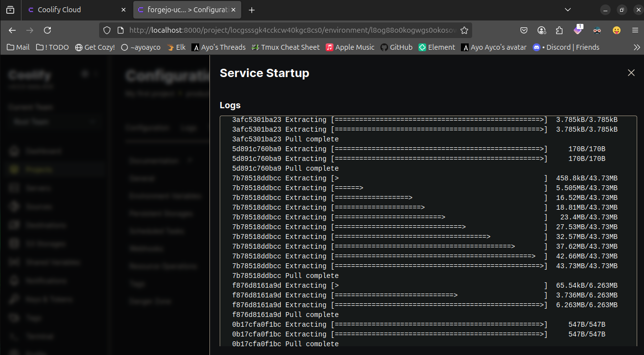Open Ayo Ayco's avatar bookmark
The width and height of the screenshot is (644, 355).
(x=494, y=47)
